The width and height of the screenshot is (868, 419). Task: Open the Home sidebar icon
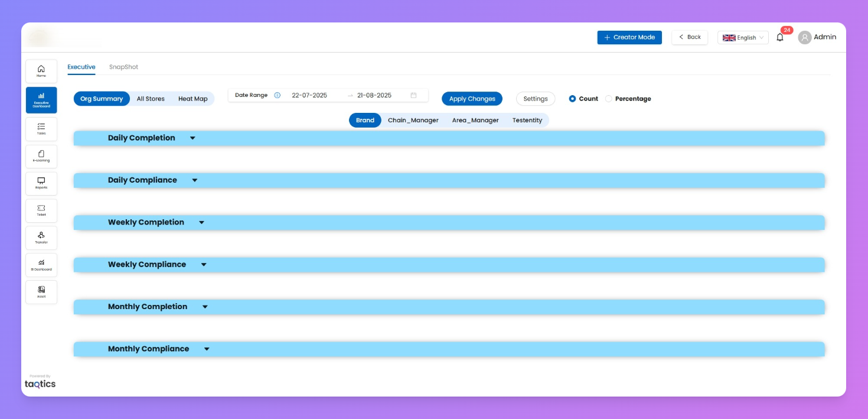(41, 71)
